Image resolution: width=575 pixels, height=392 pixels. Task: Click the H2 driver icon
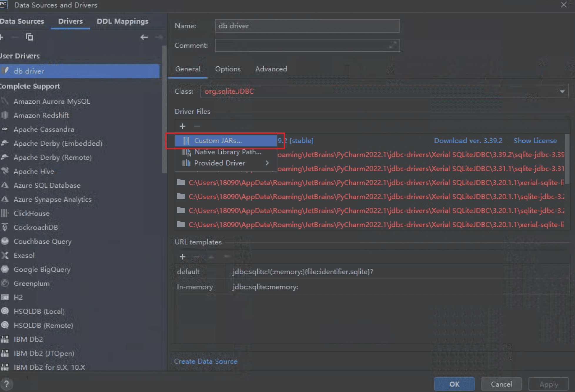click(x=5, y=297)
